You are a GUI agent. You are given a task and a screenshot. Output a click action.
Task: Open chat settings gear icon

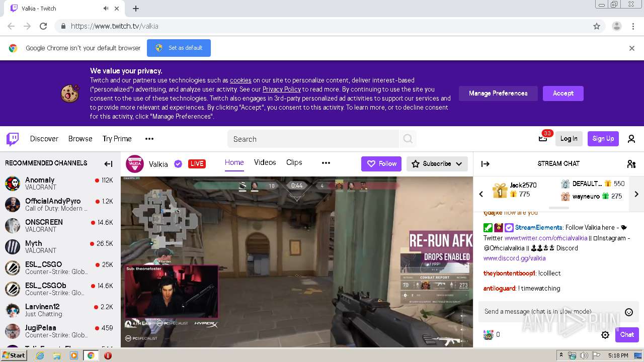605,335
